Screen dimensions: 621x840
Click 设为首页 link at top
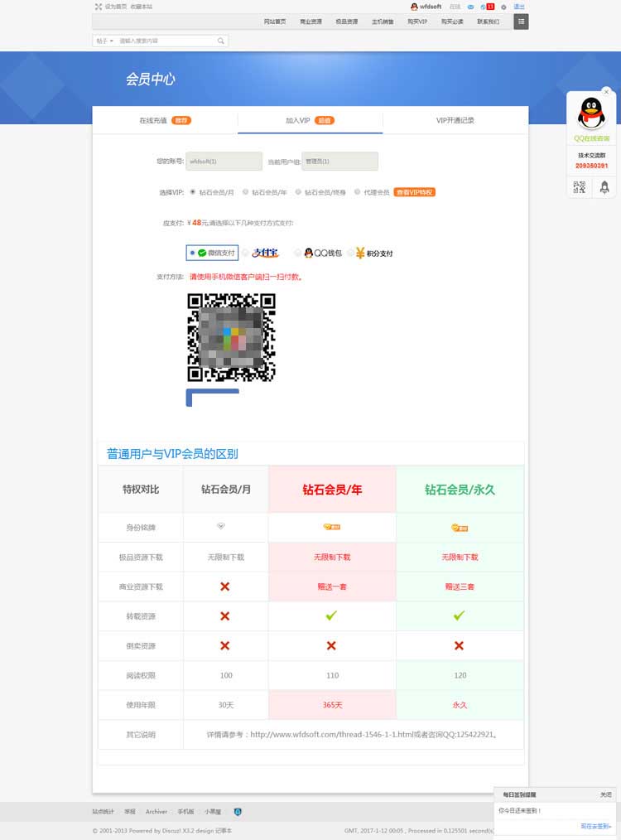[116, 7]
